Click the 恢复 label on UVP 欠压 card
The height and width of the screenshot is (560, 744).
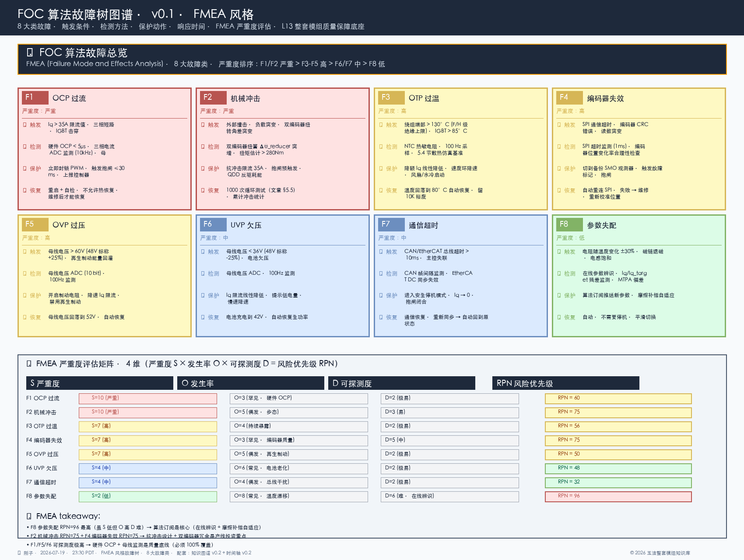(x=214, y=317)
